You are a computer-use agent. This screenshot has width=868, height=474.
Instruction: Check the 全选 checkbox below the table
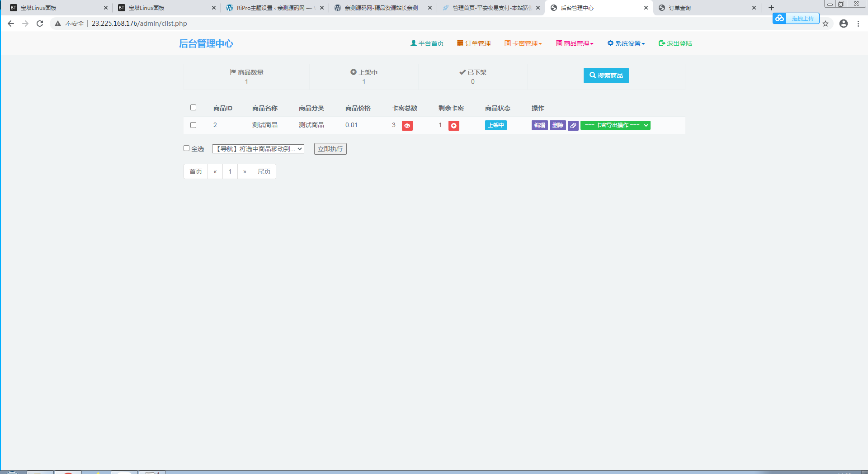click(186, 148)
